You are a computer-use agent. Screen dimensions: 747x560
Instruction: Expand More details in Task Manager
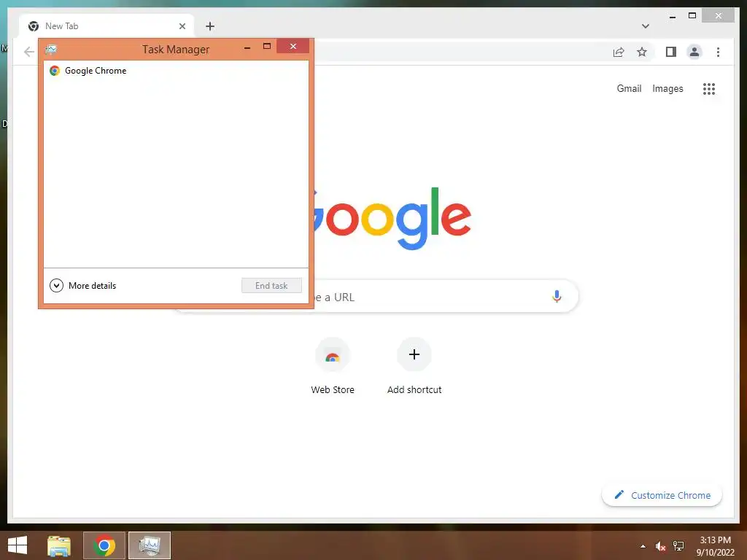pos(83,286)
